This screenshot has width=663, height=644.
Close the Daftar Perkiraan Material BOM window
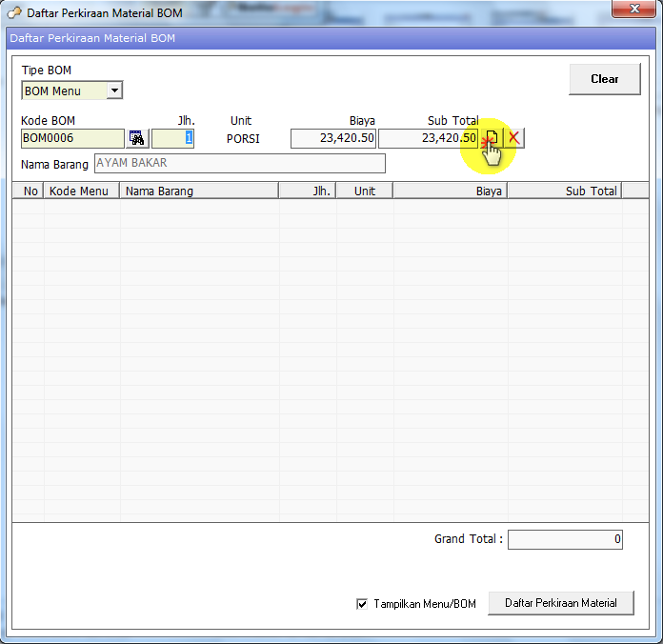click(633, 9)
